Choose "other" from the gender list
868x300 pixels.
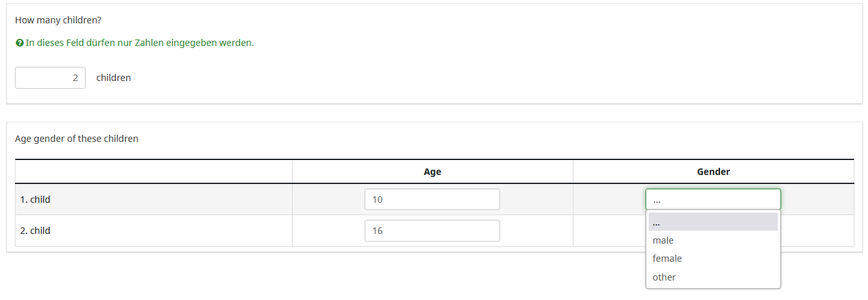(x=664, y=277)
